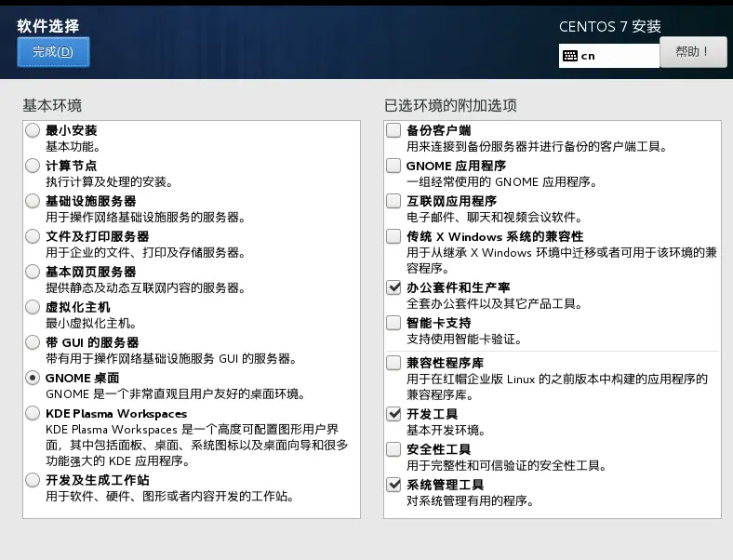Screen dimensions: 733x560
Task: Open the 帮助! help button
Action: (x=693, y=52)
